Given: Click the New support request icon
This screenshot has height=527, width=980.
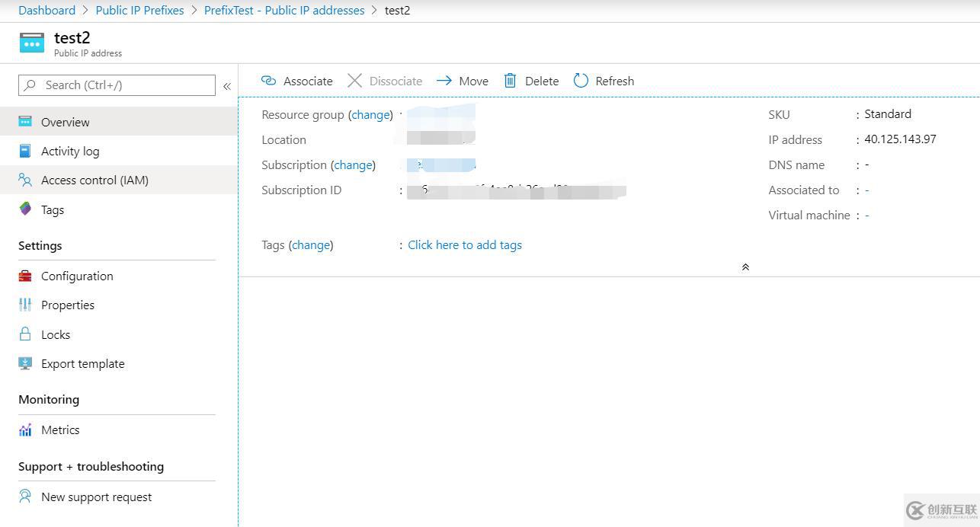Looking at the screenshot, I should [25, 497].
